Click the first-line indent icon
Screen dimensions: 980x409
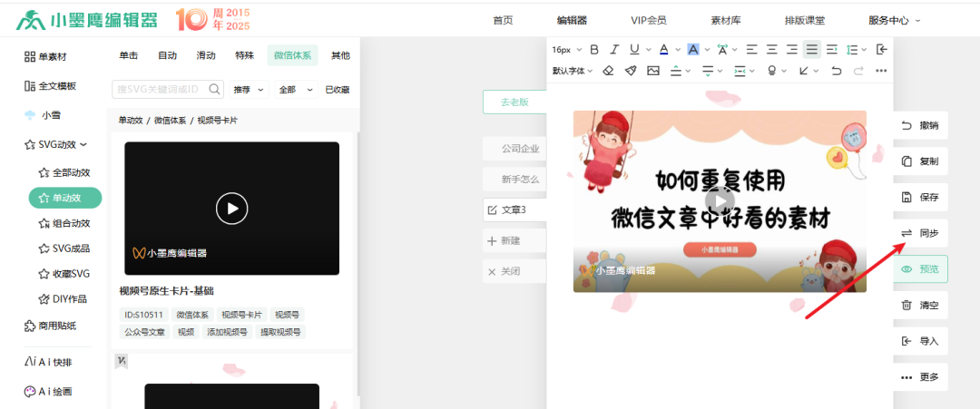832,49
